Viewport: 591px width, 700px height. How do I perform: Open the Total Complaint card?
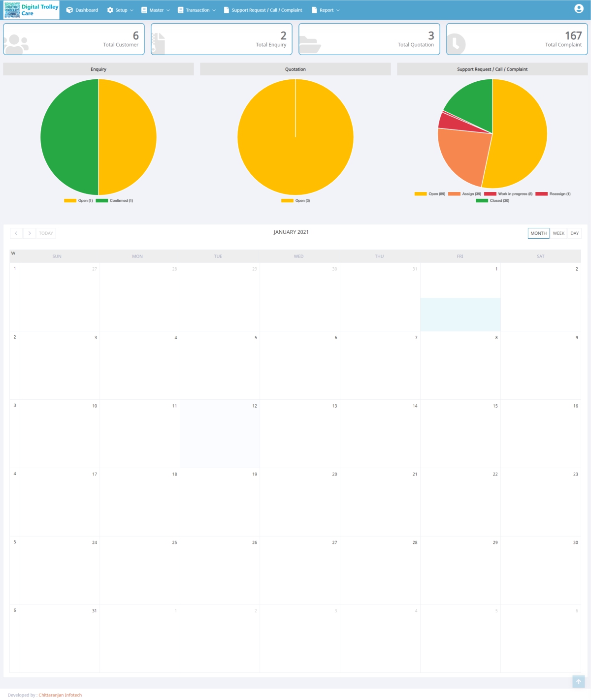coord(517,39)
